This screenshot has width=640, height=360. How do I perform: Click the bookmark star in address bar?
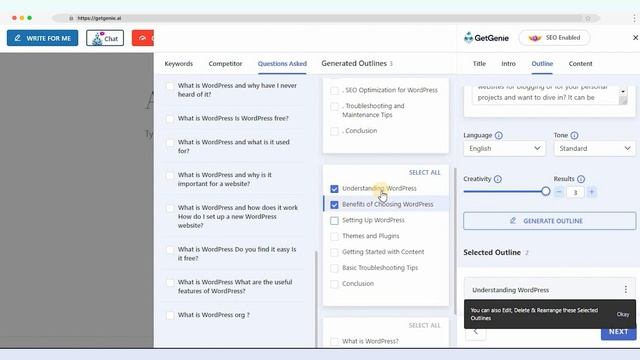pos(588,18)
